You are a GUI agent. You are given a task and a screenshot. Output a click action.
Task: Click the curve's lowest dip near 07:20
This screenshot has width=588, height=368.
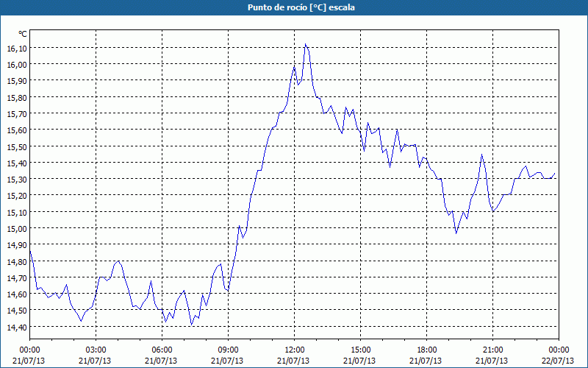pyautogui.click(x=192, y=325)
